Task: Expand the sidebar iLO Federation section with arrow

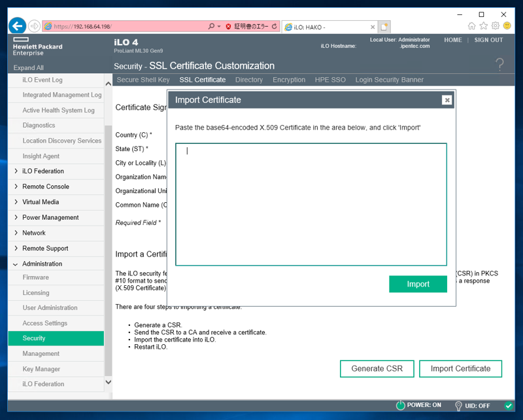Action: 16,171
